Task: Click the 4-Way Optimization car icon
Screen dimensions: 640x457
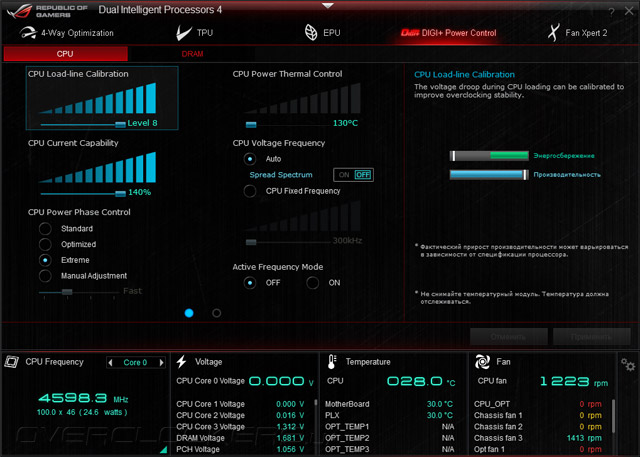Action: pyautogui.click(x=28, y=33)
